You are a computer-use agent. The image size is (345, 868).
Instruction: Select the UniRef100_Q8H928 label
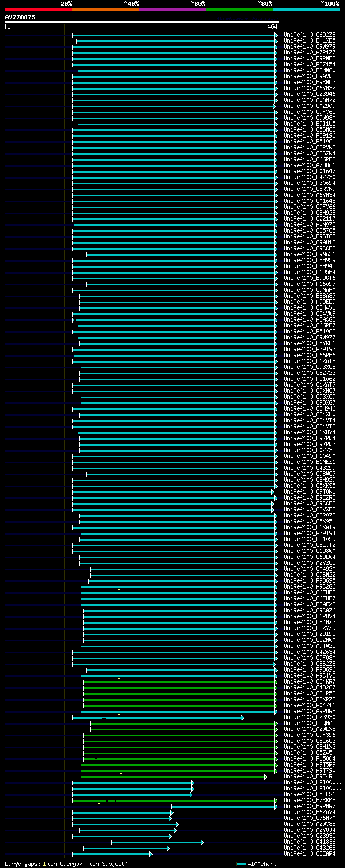pos(309,213)
